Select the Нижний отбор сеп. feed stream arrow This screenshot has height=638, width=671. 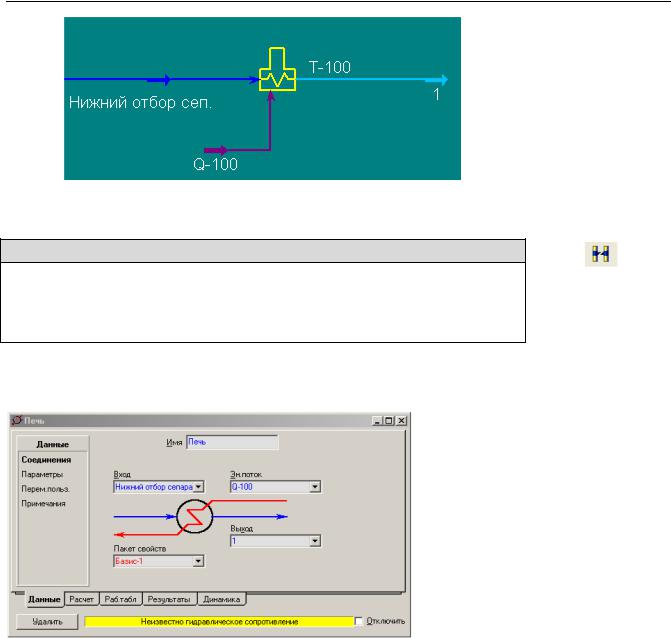coord(159,79)
